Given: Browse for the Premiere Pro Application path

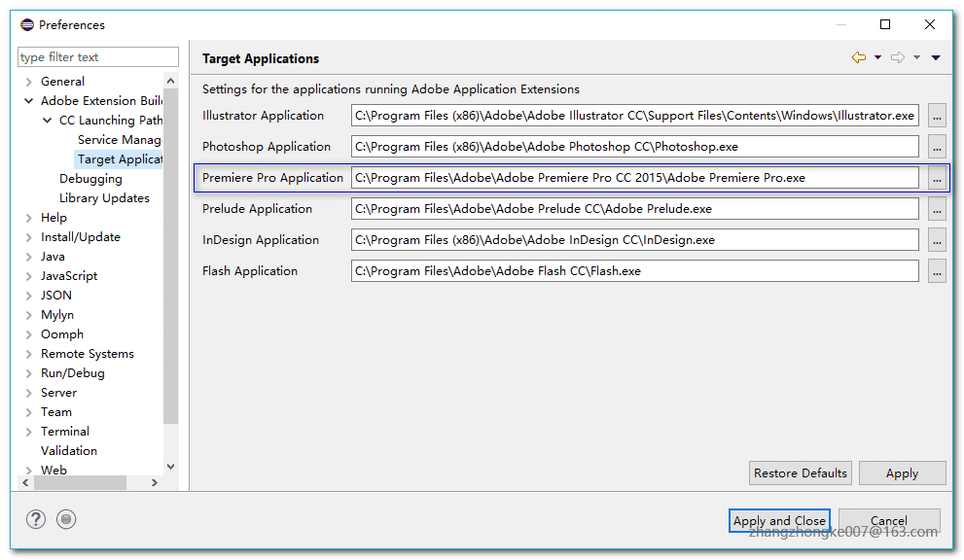Looking at the screenshot, I should (x=937, y=178).
